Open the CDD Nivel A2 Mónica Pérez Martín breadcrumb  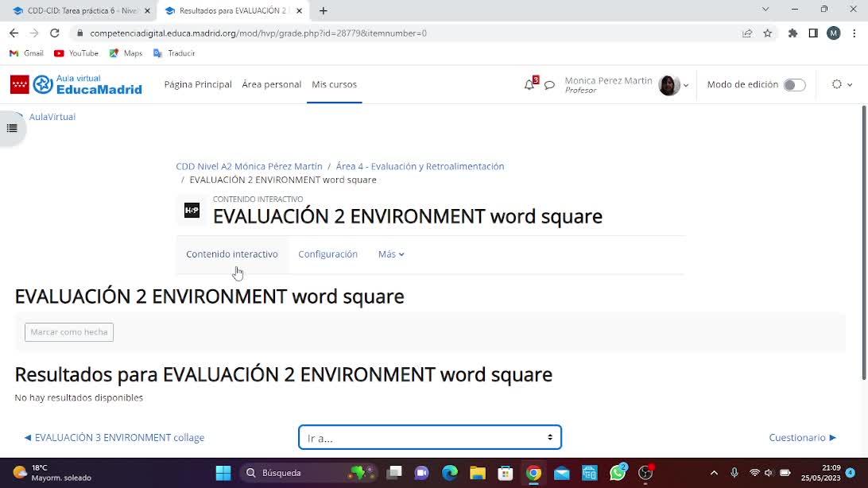(249, 167)
